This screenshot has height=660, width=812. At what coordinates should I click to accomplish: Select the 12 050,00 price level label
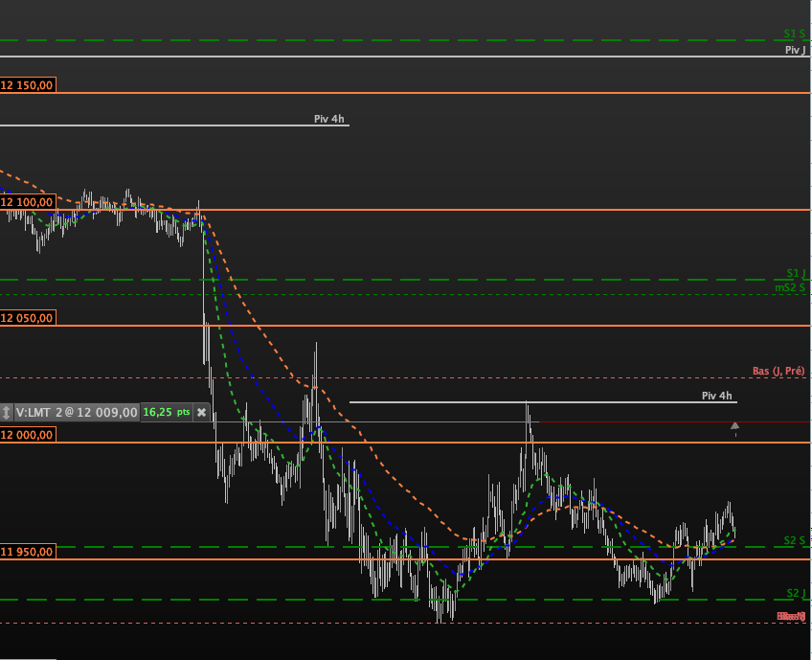click(28, 318)
